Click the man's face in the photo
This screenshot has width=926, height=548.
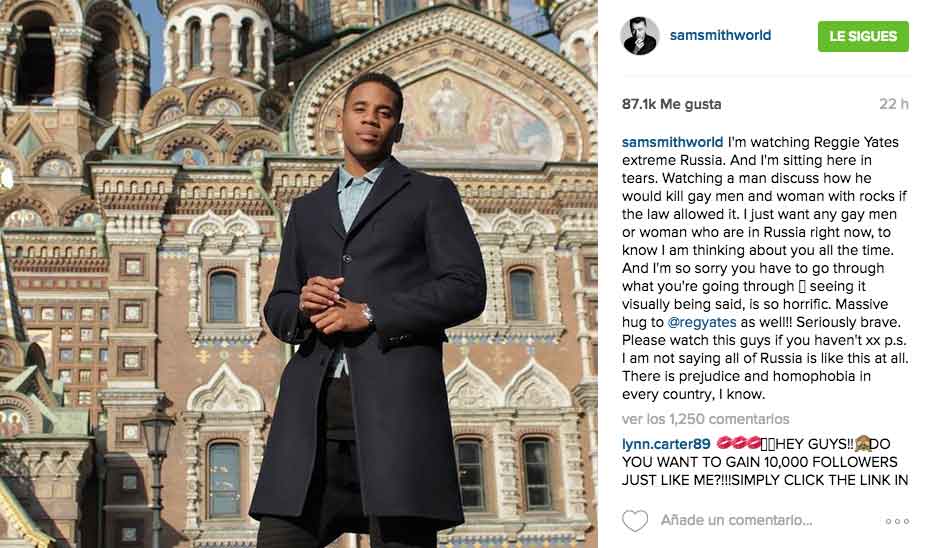click(369, 118)
